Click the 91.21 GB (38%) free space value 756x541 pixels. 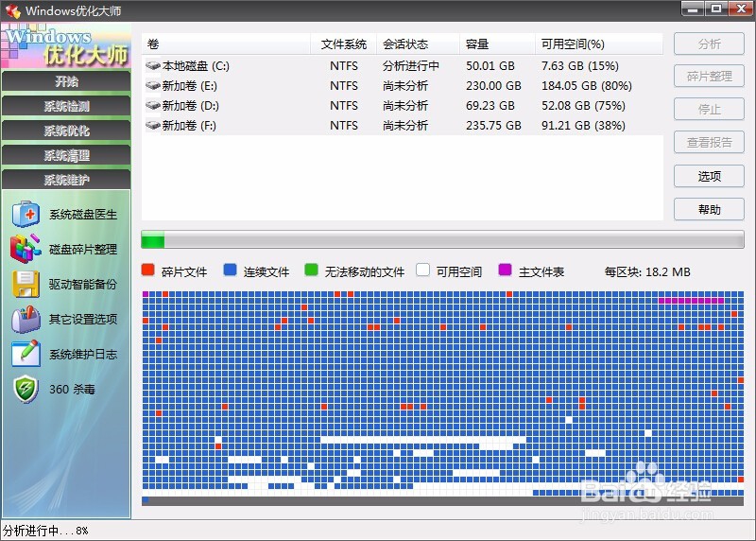click(x=583, y=126)
